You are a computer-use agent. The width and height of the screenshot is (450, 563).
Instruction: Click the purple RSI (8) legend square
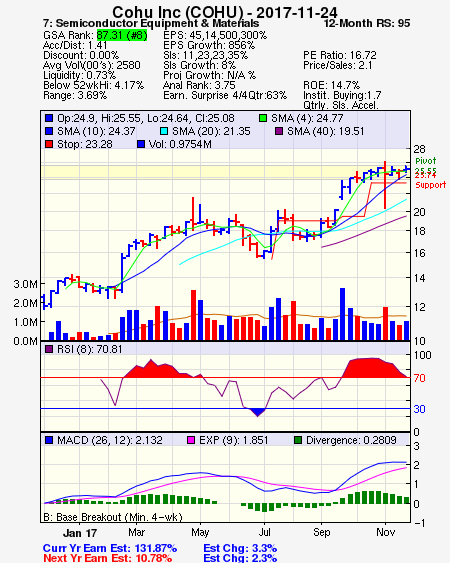pos(49,349)
